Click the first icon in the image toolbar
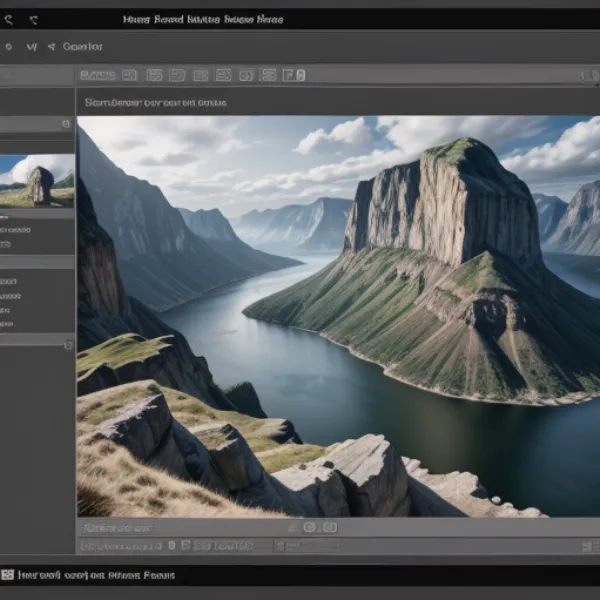The height and width of the screenshot is (600, 600). click(x=129, y=75)
